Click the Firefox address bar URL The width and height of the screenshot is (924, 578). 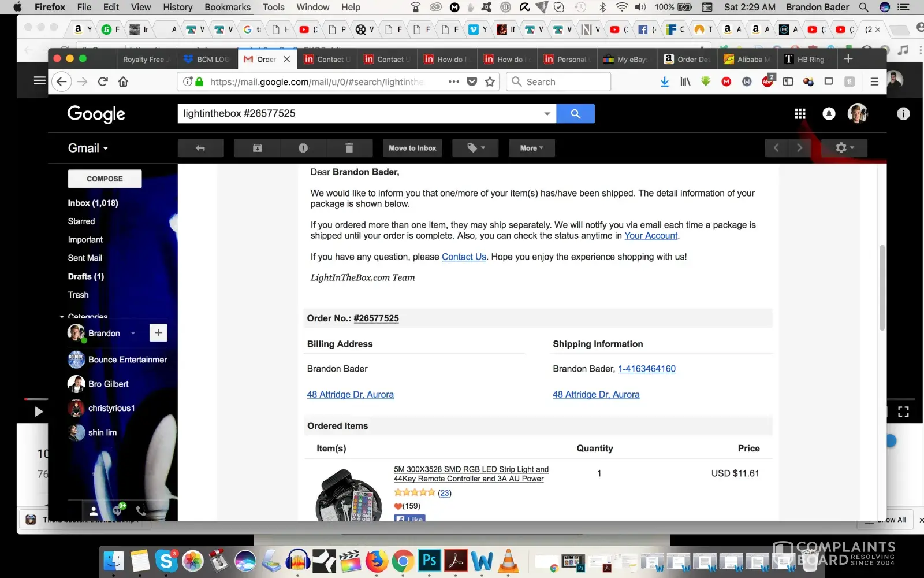[316, 82]
